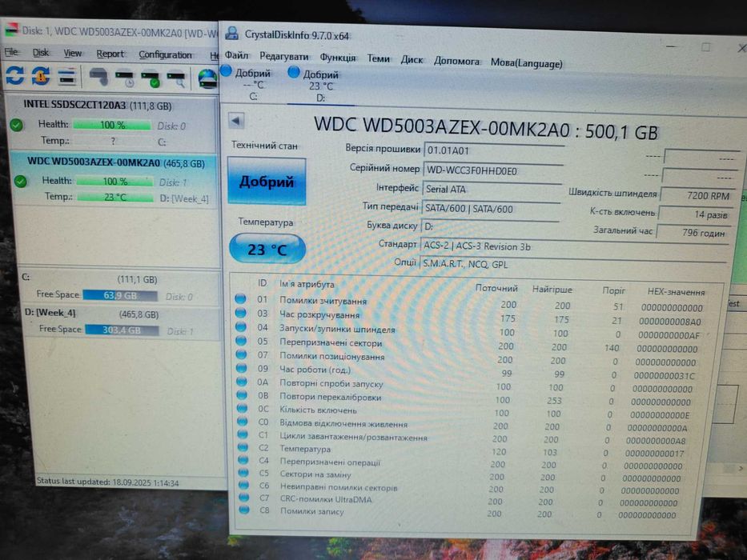
Task: Select the Помилки зчитування attribute row
Action: click(470, 303)
